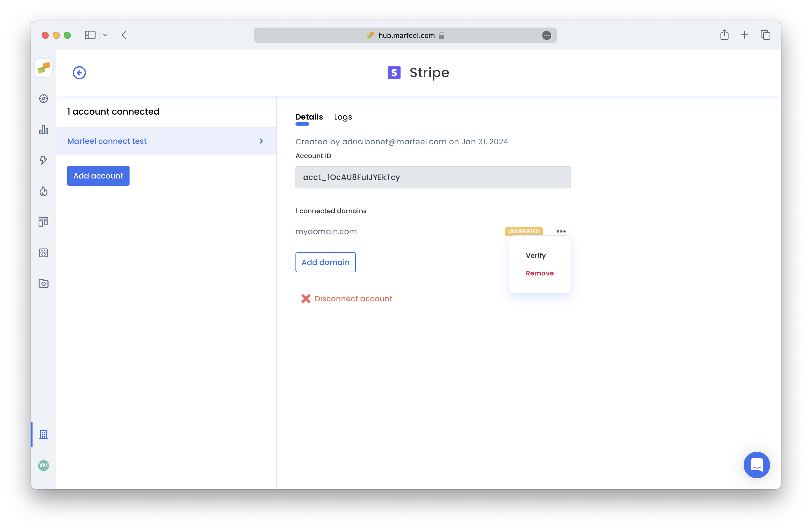Open the intercom chat bubble
The height and width of the screenshot is (530, 812).
click(x=757, y=465)
